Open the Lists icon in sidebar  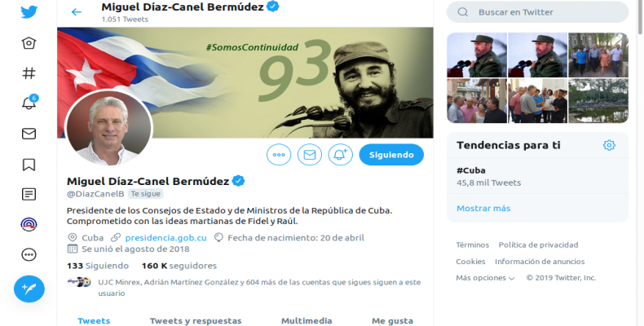point(29,194)
